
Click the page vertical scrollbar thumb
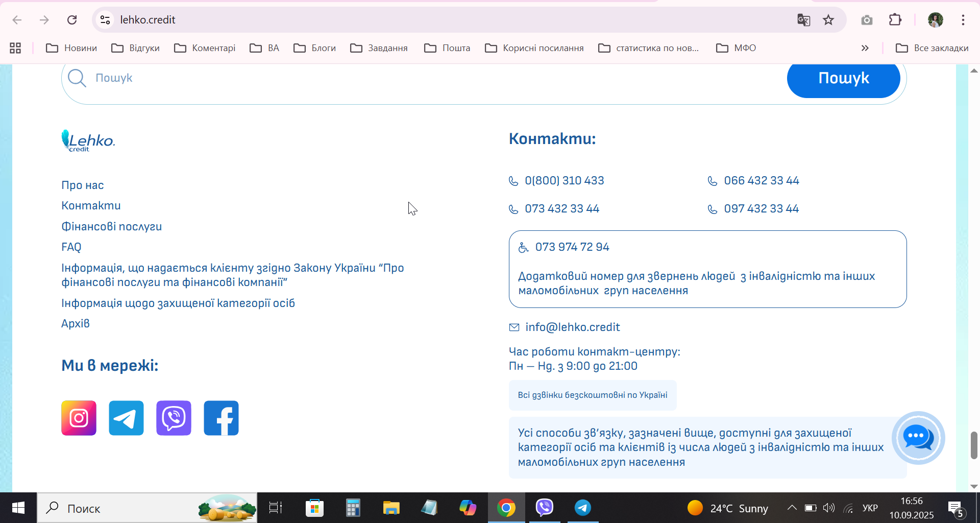974,445
